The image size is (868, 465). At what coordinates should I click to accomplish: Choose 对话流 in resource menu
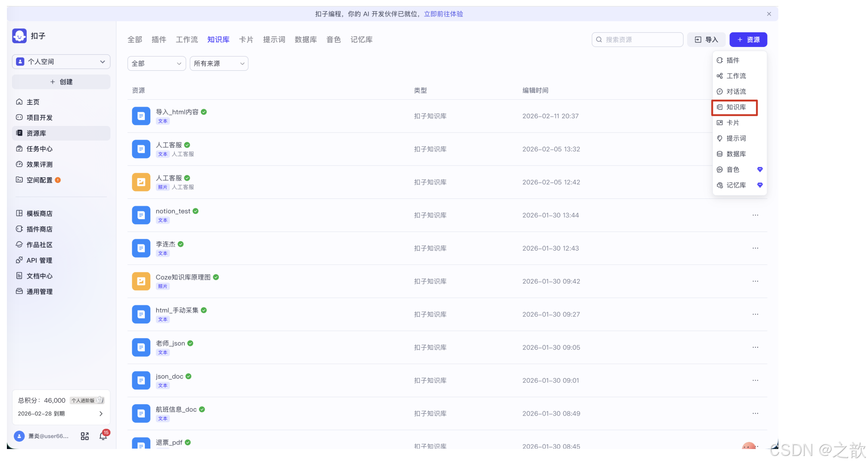pos(740,91)
